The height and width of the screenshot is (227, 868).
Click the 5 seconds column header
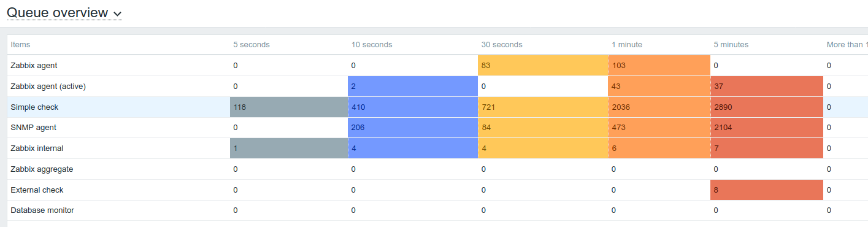(252, 45)
